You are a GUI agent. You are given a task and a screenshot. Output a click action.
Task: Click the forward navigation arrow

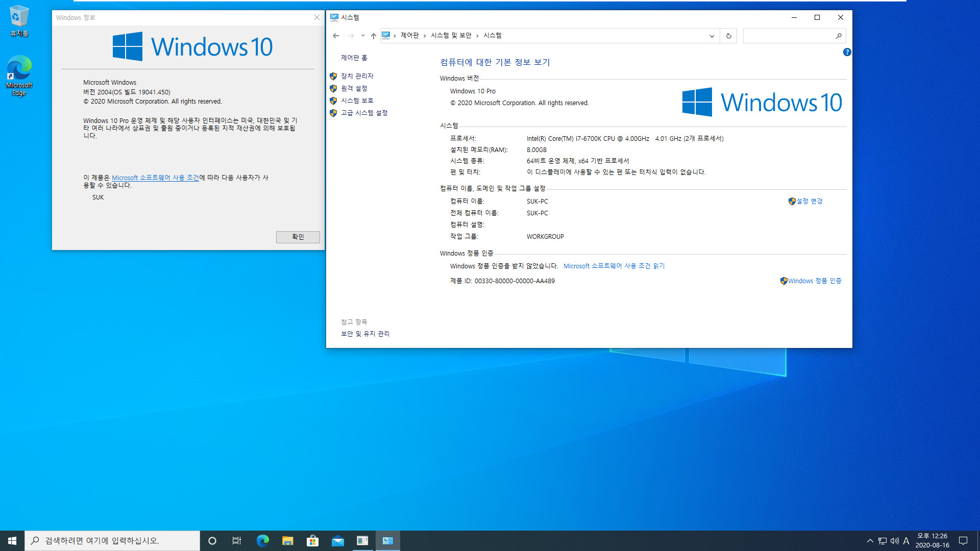click(x=351, y=36)
